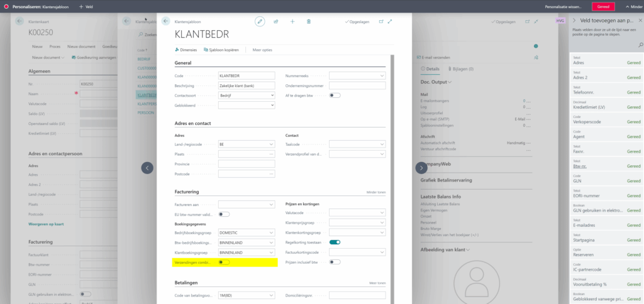644x304 pixels.
Task: Click 'Minder tonen' in Facturering section
Action: (x=377, y=192)
